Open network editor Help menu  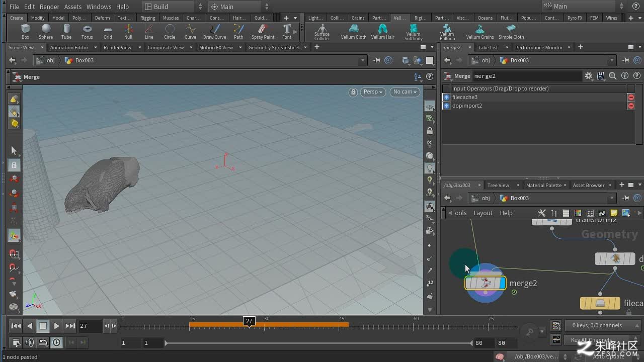pos(506,213)
